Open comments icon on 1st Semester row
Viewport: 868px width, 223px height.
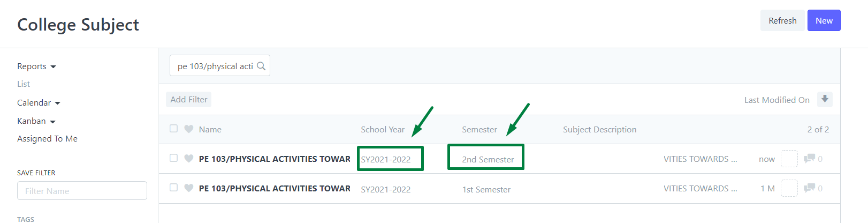point(809,188)
